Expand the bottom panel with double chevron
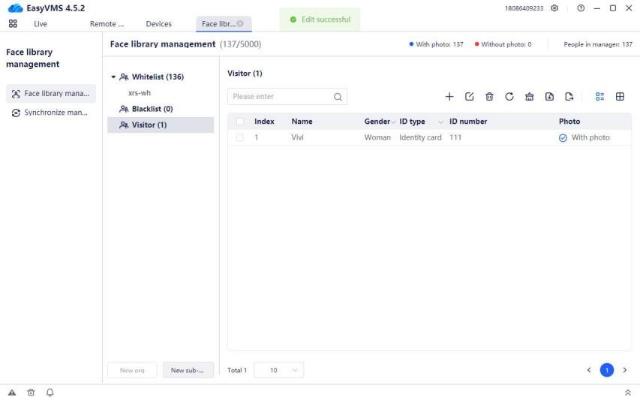This screenshot has width=640, height=400. (627, 392)
